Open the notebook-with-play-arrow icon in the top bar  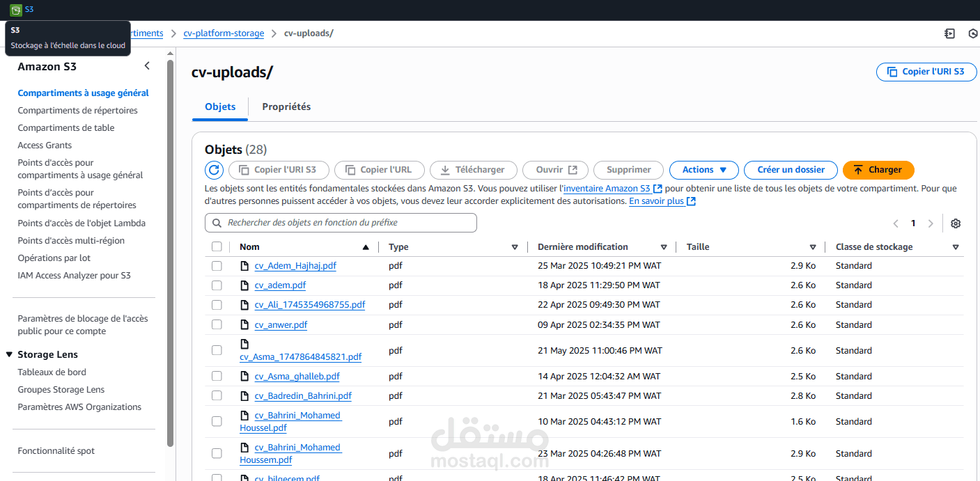(949, 33)
